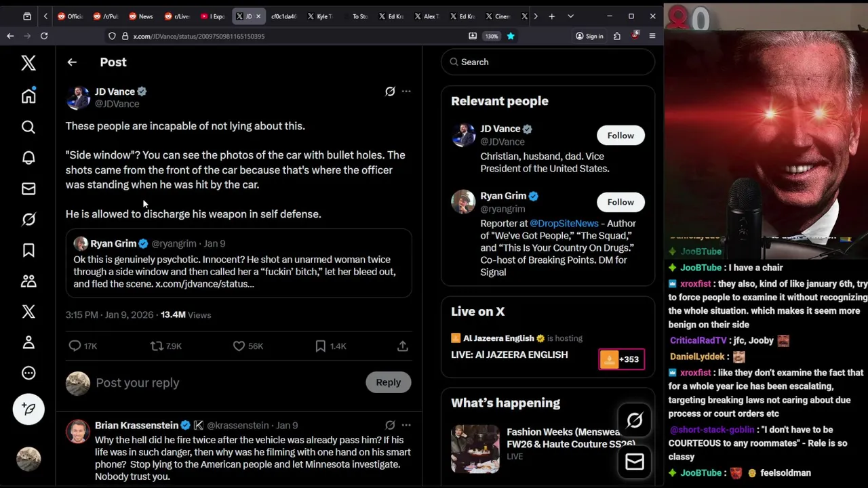Click the +353 listeners badge

click(x=622, y=359)
